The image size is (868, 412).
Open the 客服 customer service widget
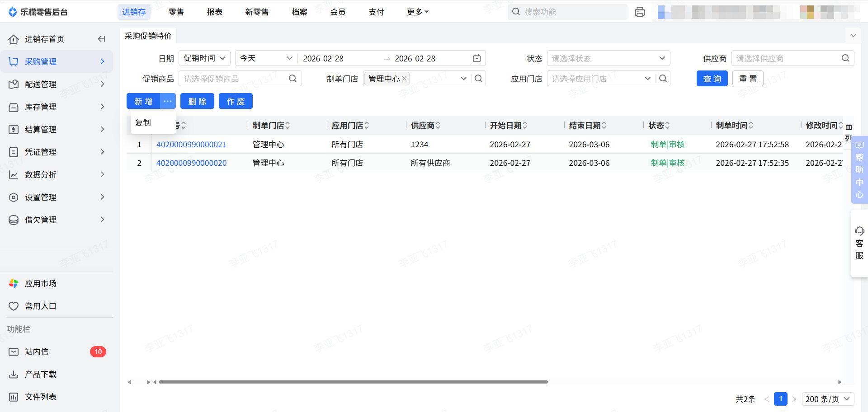coord(859,243)
